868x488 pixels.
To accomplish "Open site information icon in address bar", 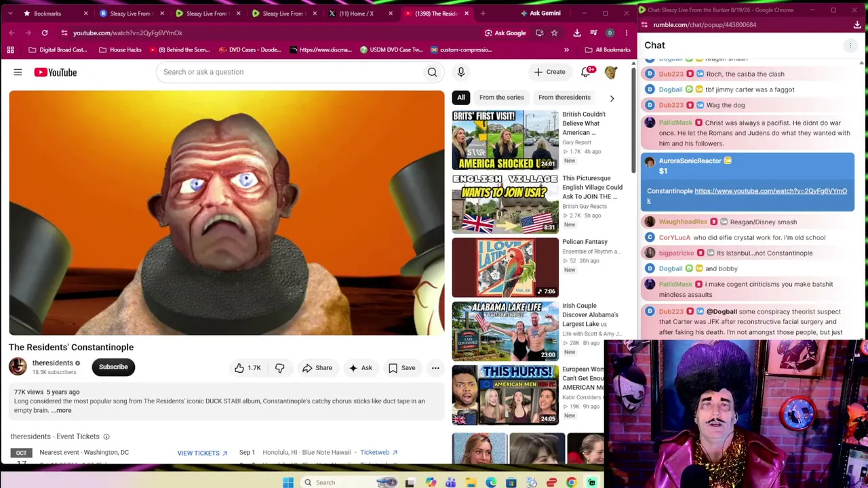I will click(64, 33).
